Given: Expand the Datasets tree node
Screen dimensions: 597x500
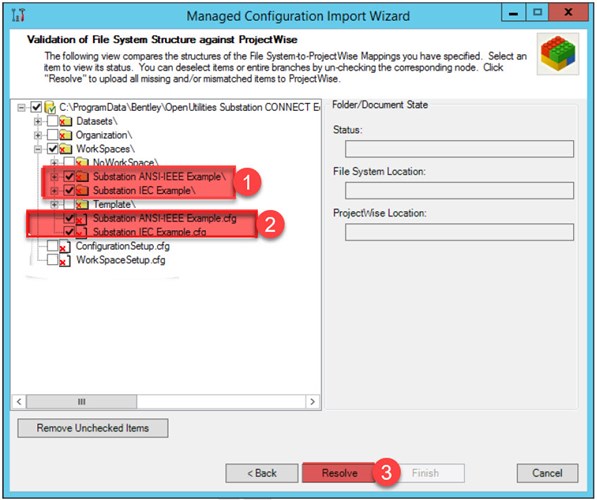Looking at the screenshot, I should coord(38,121).
